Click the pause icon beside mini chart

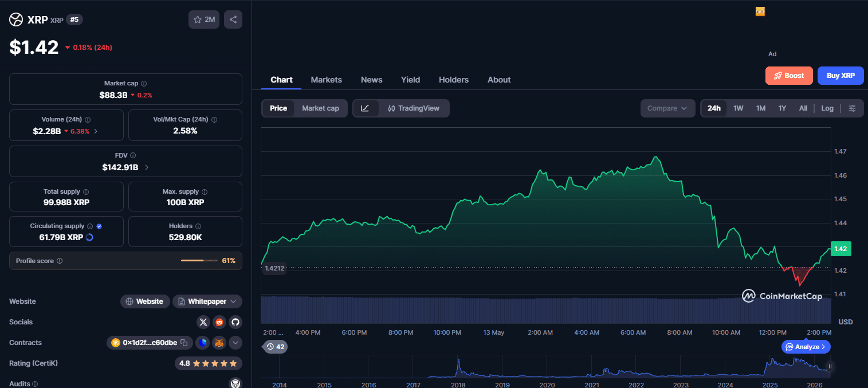click(x=830, y=366)
